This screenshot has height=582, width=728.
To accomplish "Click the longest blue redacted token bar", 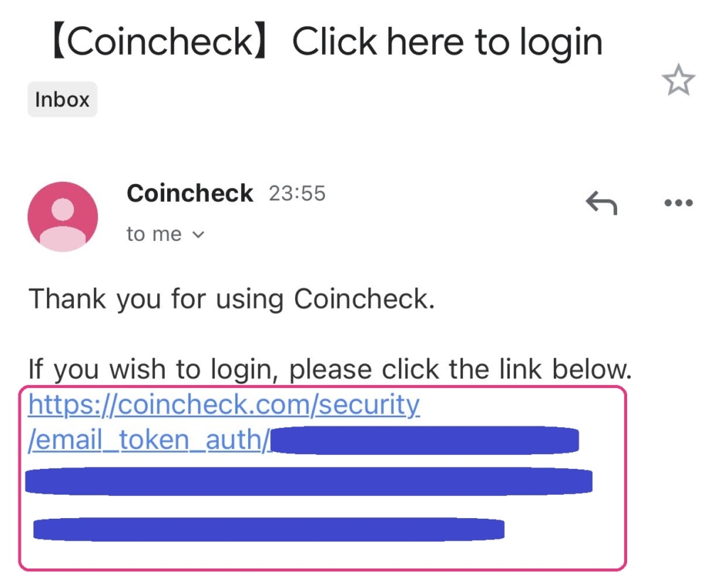I will point(309,481).
